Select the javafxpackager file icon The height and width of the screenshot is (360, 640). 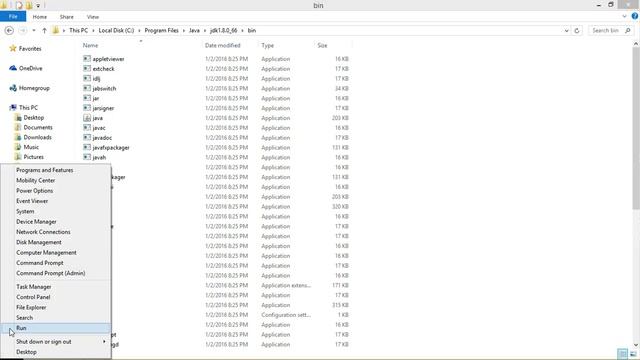click(x=87, y=147)
